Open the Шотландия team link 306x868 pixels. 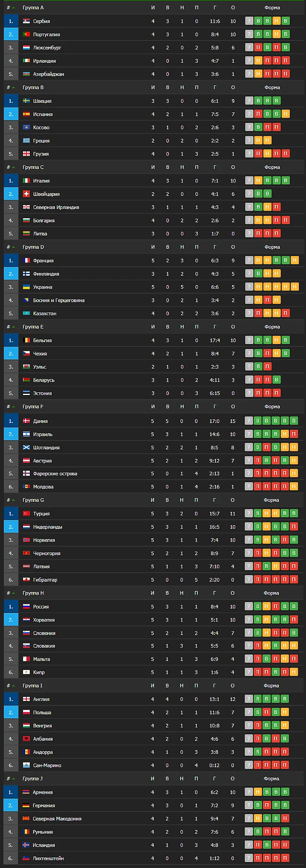(46, 447)
